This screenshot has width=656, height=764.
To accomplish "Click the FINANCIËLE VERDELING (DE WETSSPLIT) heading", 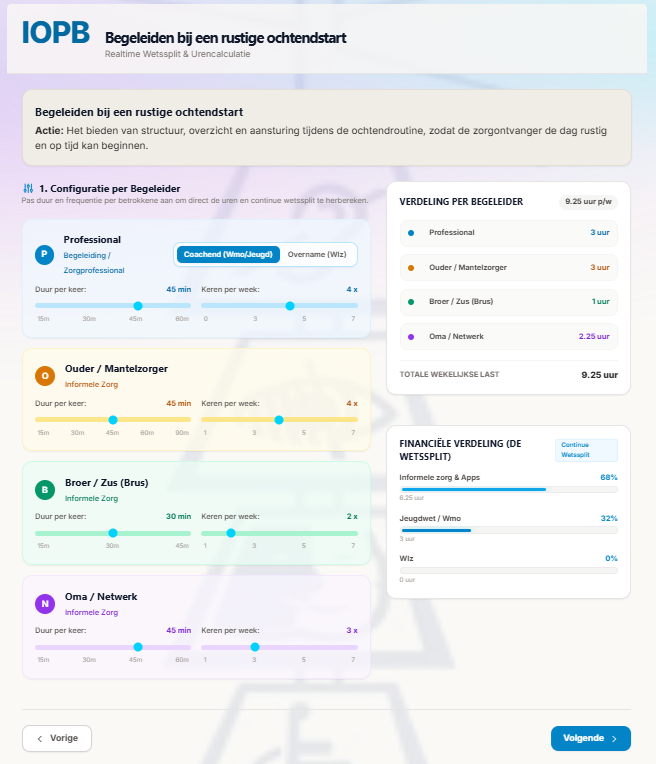I will (x=460, y=450).
